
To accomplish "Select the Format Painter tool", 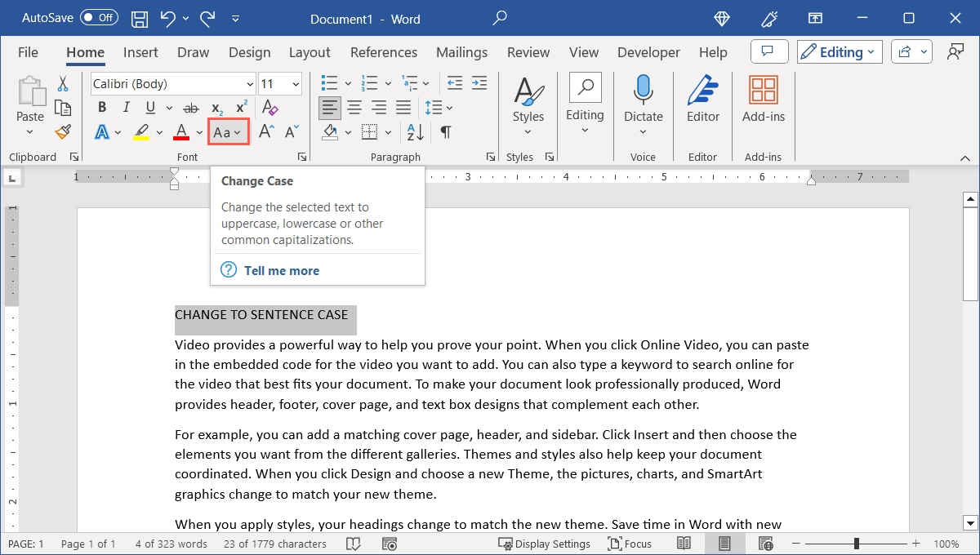I will tap(64, 131).
